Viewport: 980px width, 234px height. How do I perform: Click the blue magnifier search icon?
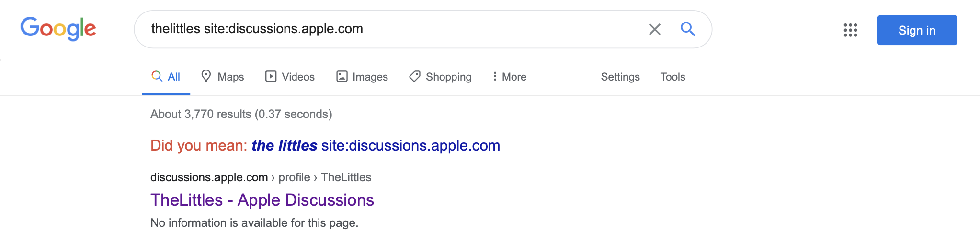(x=688, y=29)
